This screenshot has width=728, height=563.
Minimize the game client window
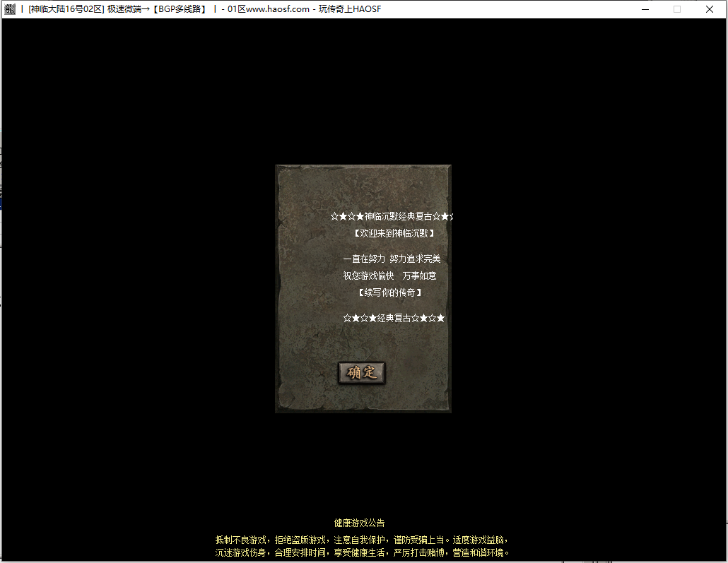645,9
